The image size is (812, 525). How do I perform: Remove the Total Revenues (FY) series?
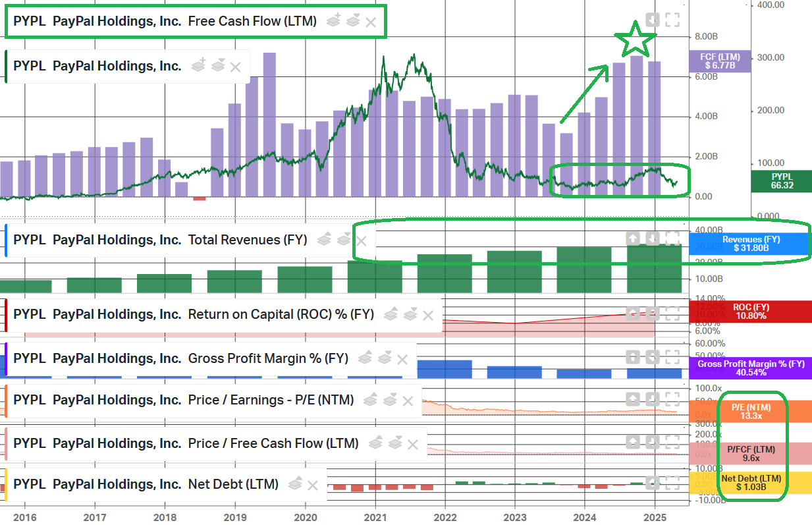tap(361, 240)
